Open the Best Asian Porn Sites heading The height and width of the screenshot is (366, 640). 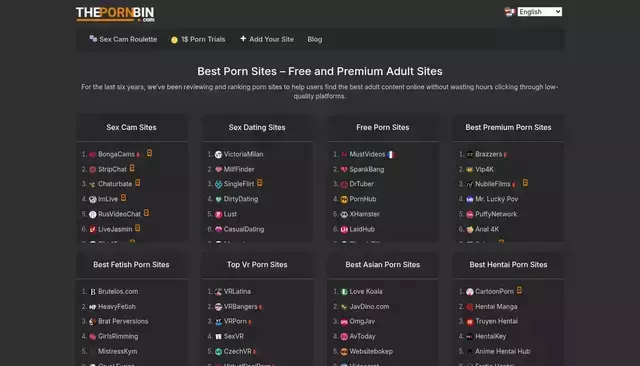tap(382, 264)
